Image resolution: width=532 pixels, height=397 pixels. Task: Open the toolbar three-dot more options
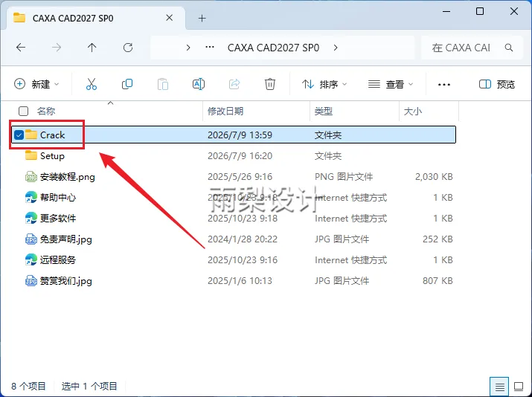pos(444,85)
